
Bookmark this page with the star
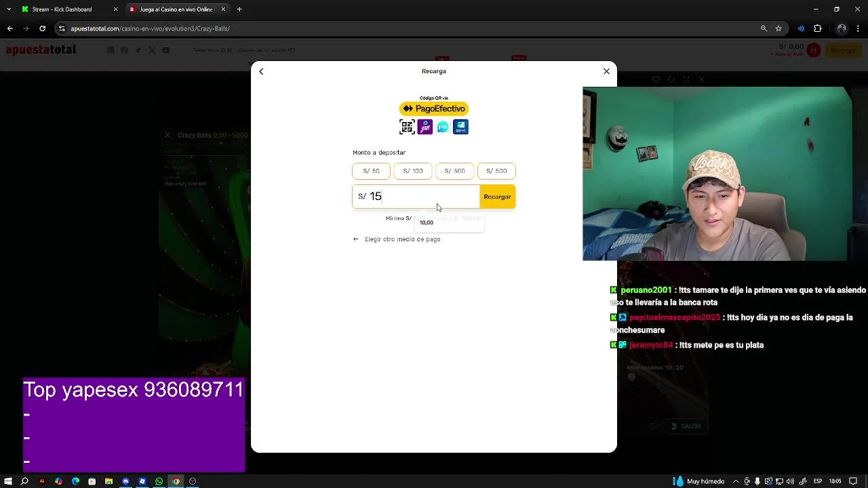[778, 28]
